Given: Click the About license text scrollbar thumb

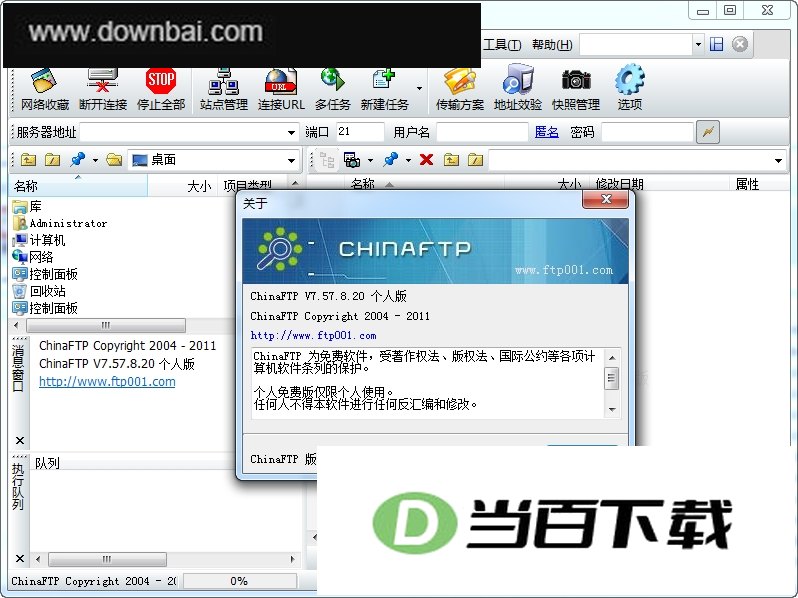Looking at the screenshot, I should [x=612, y=378].
